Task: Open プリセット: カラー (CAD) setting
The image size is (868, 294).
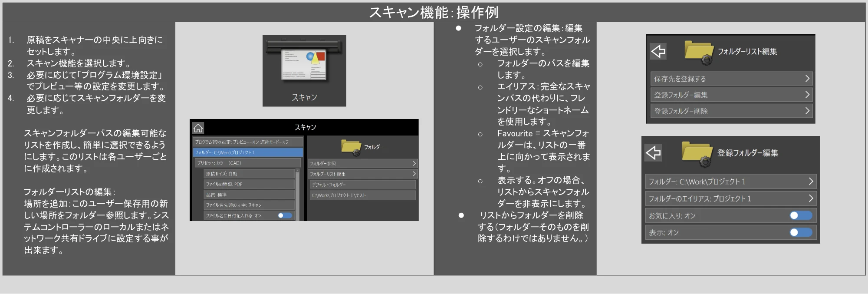Action: pos(247,163)
